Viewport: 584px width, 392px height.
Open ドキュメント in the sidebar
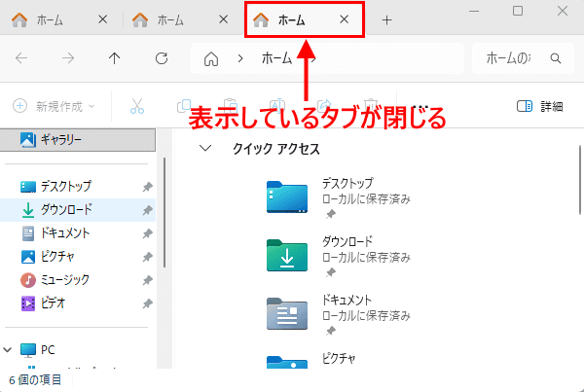pyautogui.click(x=78, y=233)
